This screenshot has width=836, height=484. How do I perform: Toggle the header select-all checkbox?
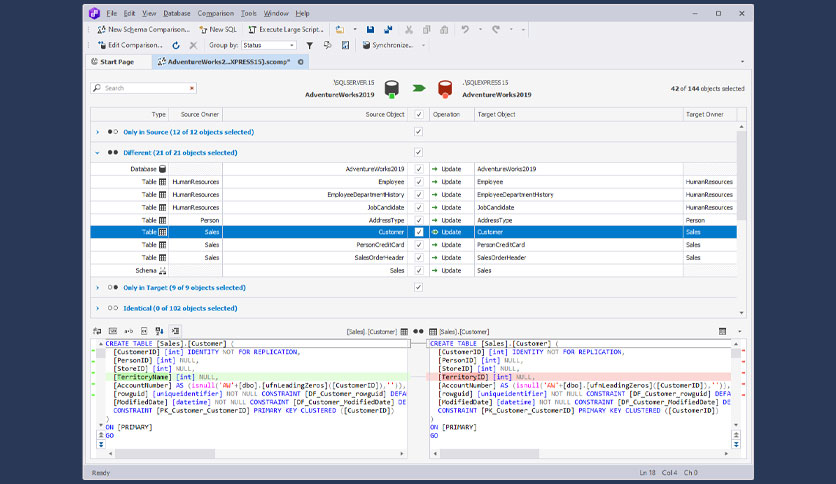pyautogui.click(x=419, y=114)
